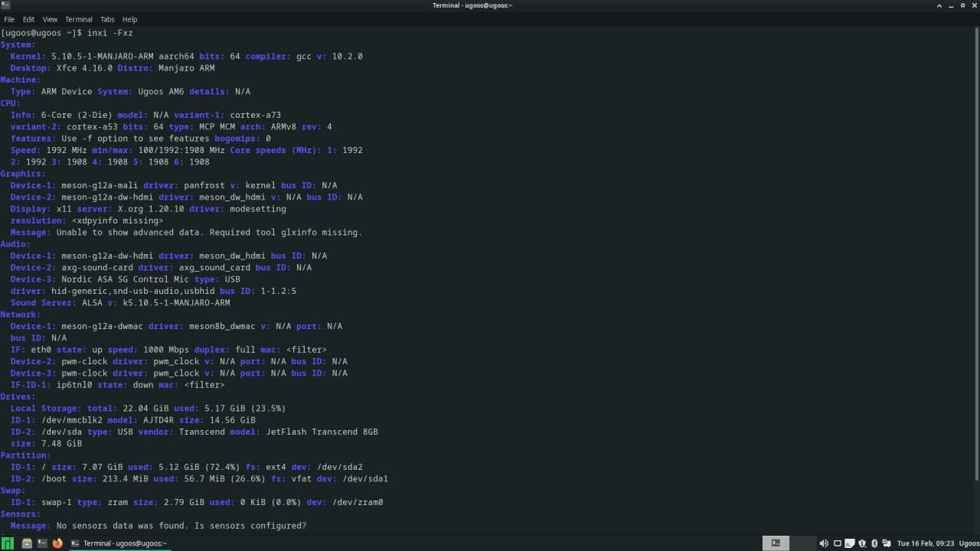Click the '/dev/zram0' swap device text
980x551 pixels.
click(358, 503)
